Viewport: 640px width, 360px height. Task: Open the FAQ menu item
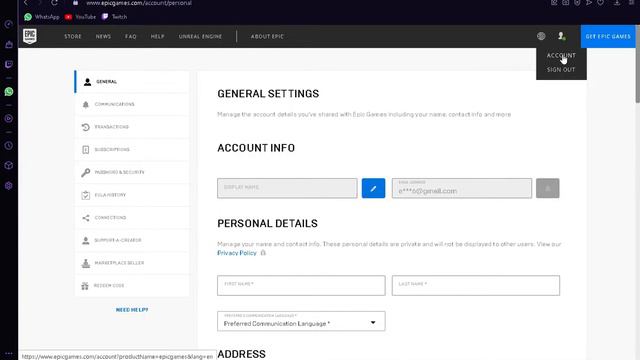131,36
